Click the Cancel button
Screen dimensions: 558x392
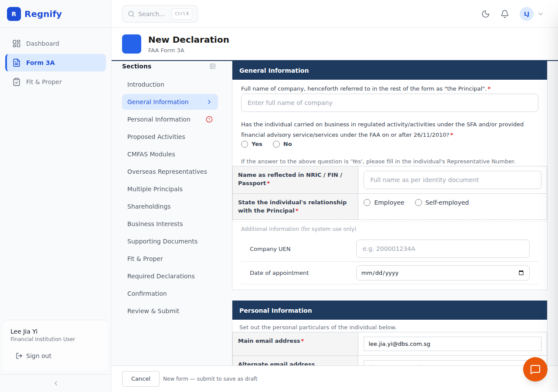[141, 379]
